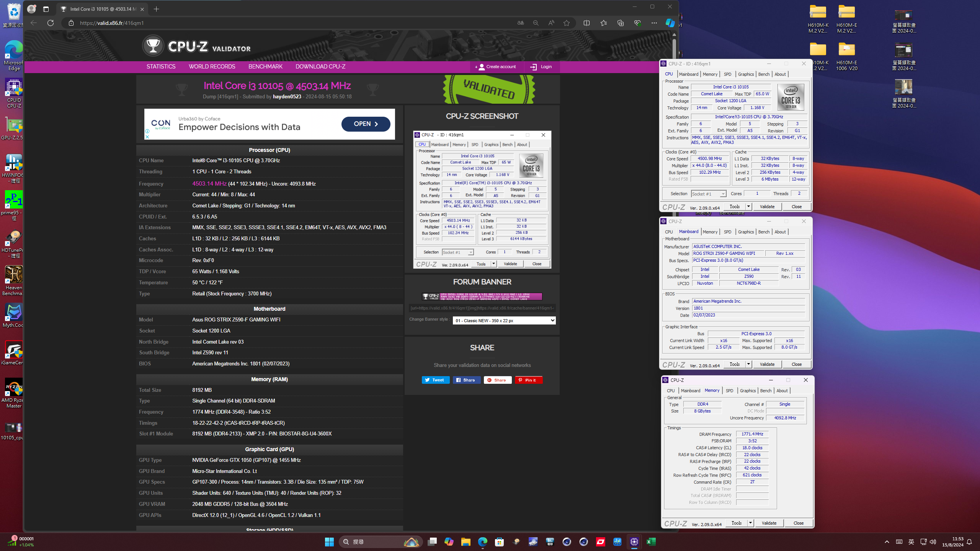Open the Windows Start menu
The height and width of the screenshot is (551, 980).
[329, 542]
